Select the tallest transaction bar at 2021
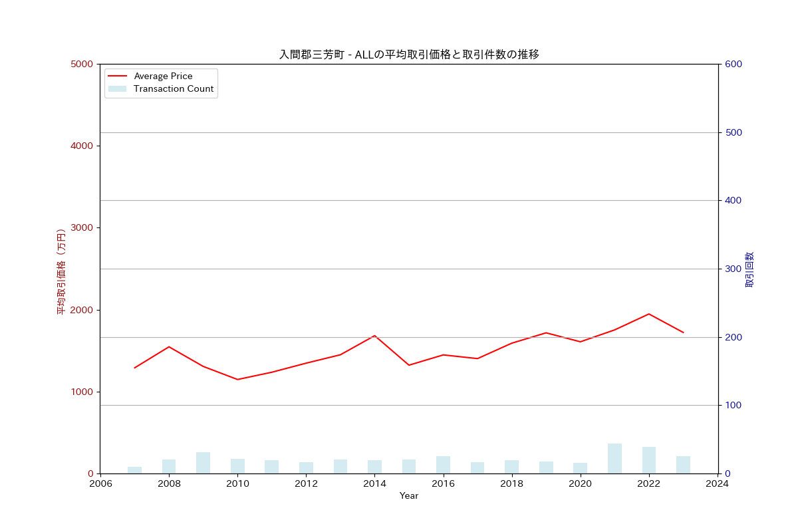The width and height of the screenshot is (798, 532). (x=614, y=459)
